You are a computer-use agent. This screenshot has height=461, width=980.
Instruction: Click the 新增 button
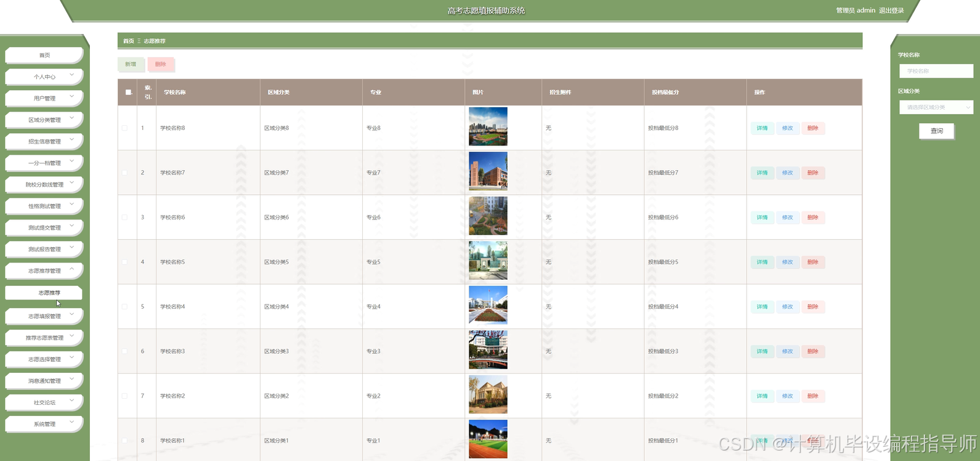131,64
